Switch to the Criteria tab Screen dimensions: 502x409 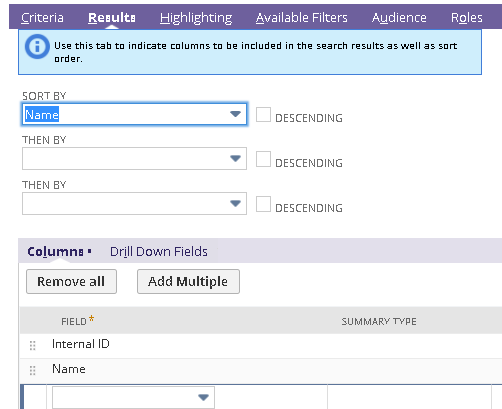point(42,18)
